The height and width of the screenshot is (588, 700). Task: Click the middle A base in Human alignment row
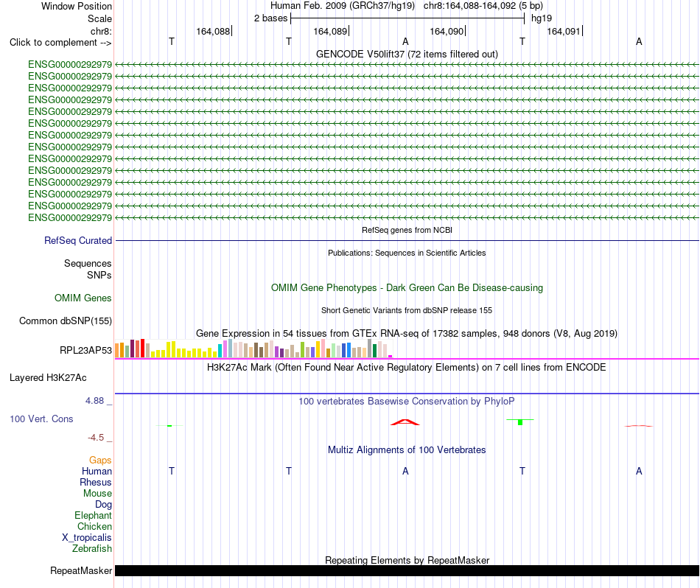pyautogui.click(x=405, y=471)
